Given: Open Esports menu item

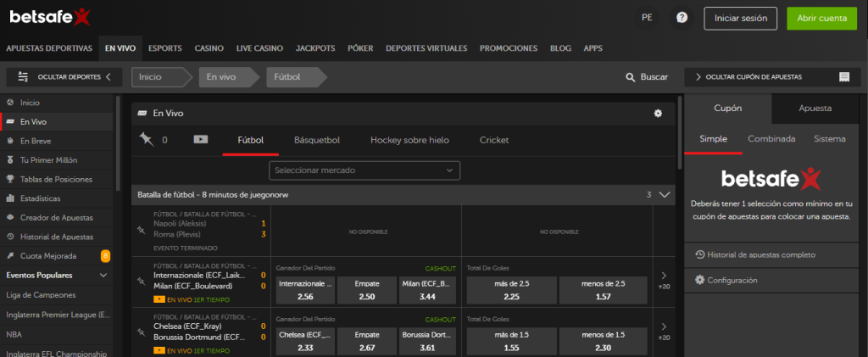Looking at the screenshot, I should 165,48.
